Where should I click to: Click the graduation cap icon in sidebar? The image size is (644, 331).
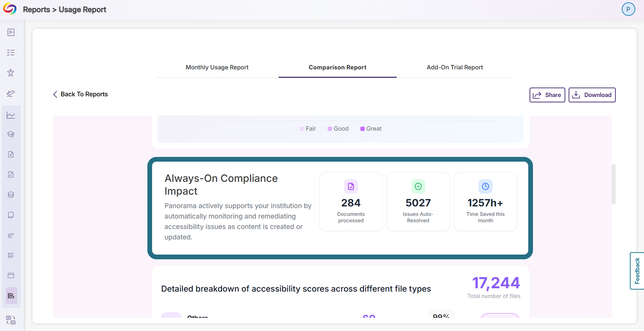click(x=11, y=134)
